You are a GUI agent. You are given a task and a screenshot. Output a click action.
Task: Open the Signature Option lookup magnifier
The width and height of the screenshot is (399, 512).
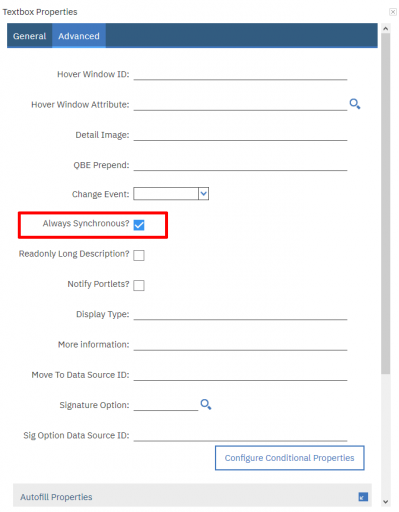pyautogui.click(x=206, y=404)
